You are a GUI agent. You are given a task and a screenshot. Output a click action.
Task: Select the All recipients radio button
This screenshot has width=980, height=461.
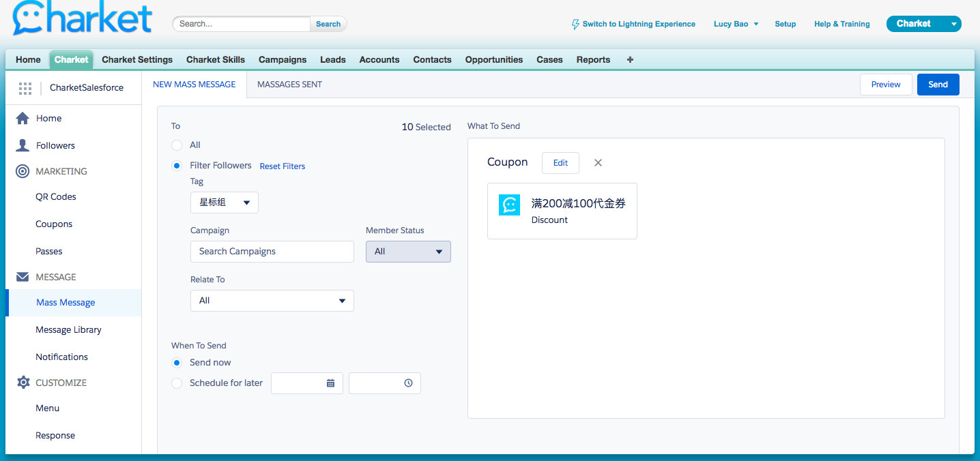click(x=177, y=145)
